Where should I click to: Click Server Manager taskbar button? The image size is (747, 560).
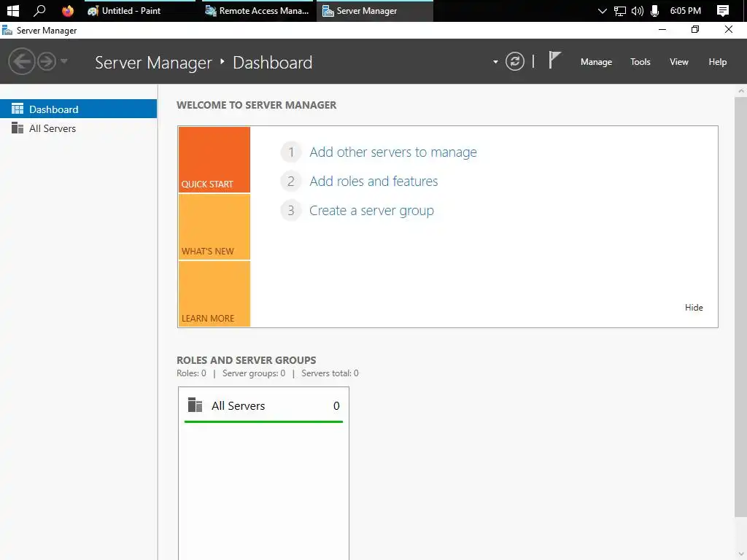pyautogui.click(x=374, y=10)
